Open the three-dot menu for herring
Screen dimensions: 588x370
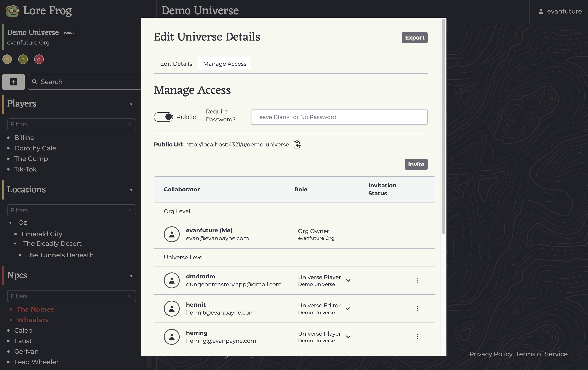(417, 337)
